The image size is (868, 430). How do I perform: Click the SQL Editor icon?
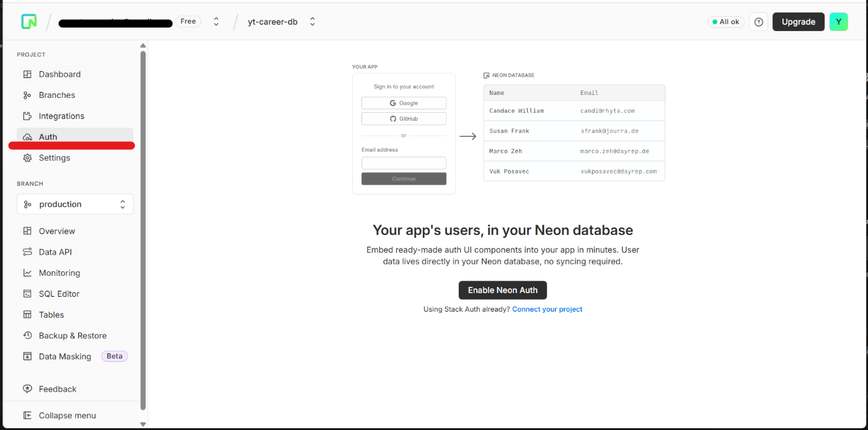(27, 294)
